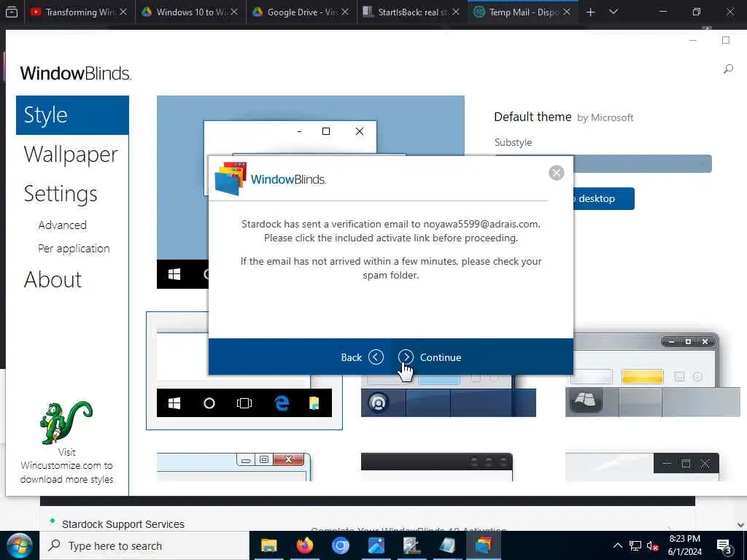
Task: Switch to the Google Drive tab
Action: point(301,12)
